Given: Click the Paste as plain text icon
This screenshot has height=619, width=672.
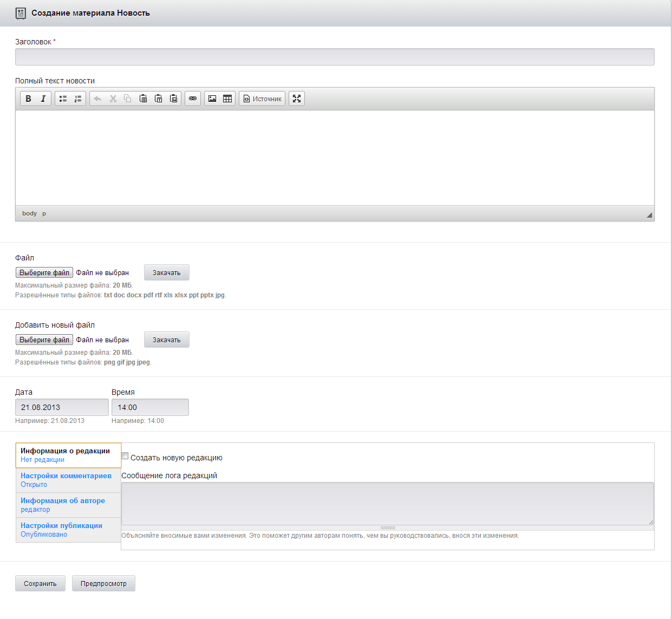Looking at the screenshot, I should pyautogui.click(x=159, y=99).
